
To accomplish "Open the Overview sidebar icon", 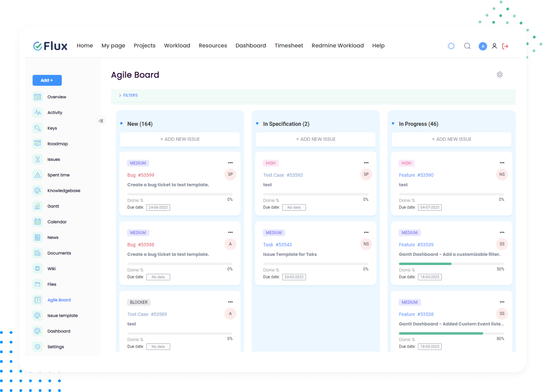I will tap(38, 97).
